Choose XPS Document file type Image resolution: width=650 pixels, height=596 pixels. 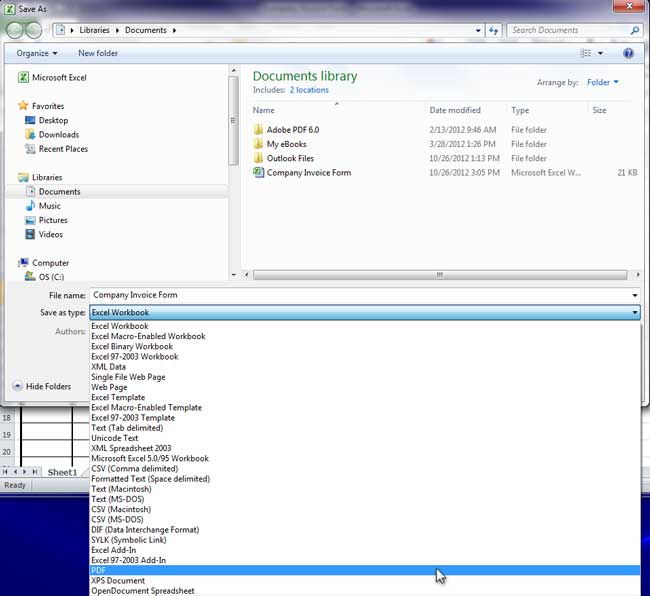coord(365,581)
